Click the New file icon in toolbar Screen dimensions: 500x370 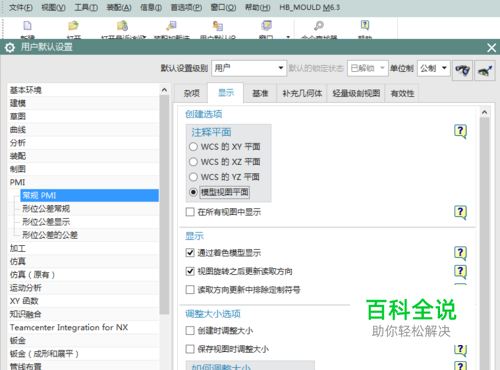[x=27, y=26]
